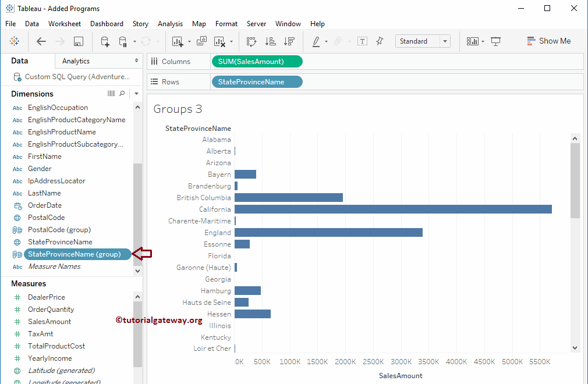588x384 pixels.
Task: Click the SUM(SalesAmount) pill in Columns
Action: [257, 62]
